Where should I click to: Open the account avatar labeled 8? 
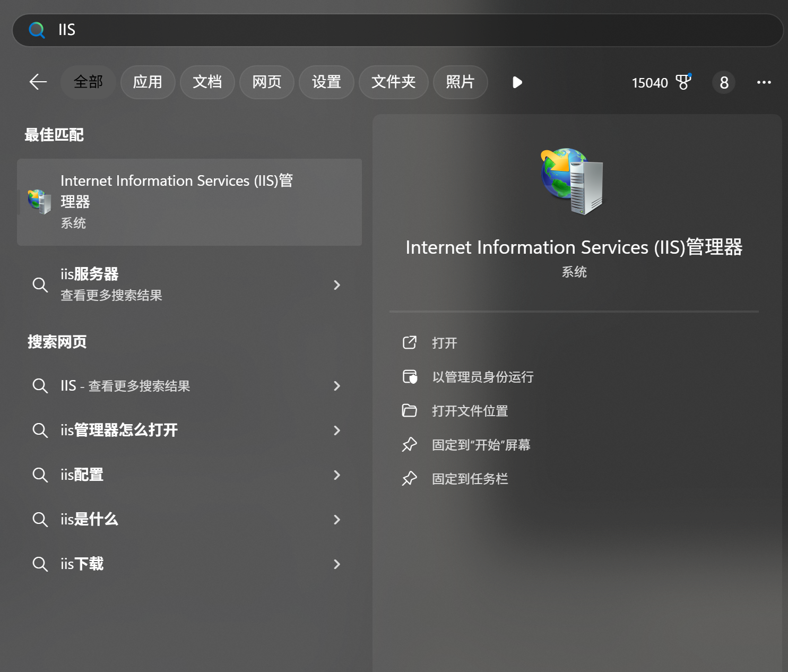point(724,82)
